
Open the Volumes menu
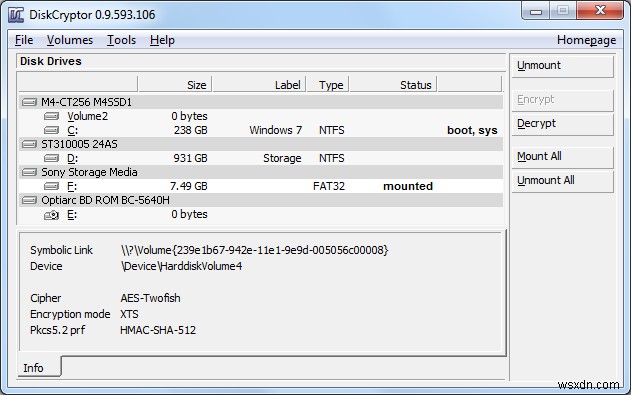(x=70, y=40)
